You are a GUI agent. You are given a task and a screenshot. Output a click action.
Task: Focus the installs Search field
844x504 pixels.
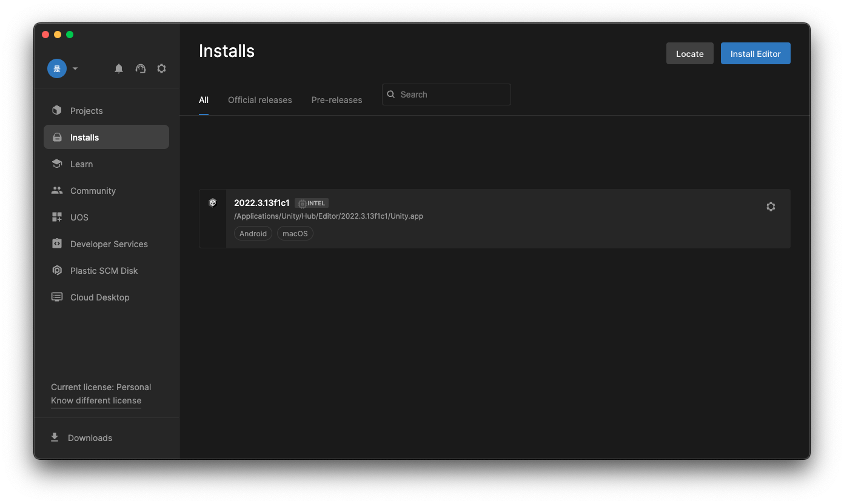click(446, 94)
